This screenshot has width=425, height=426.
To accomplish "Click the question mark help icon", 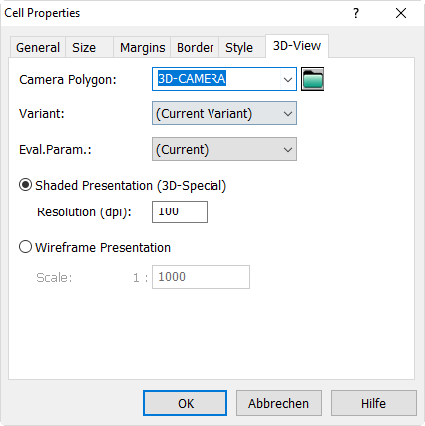I will pos(356,13).
